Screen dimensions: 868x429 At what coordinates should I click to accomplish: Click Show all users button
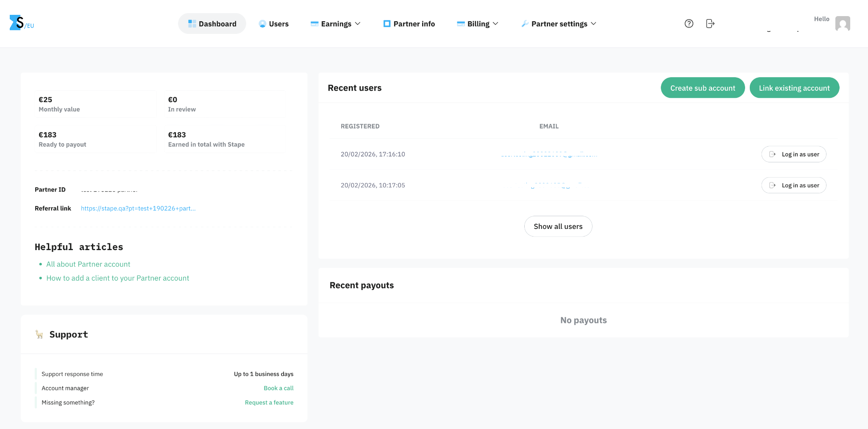tap(558, 226)
